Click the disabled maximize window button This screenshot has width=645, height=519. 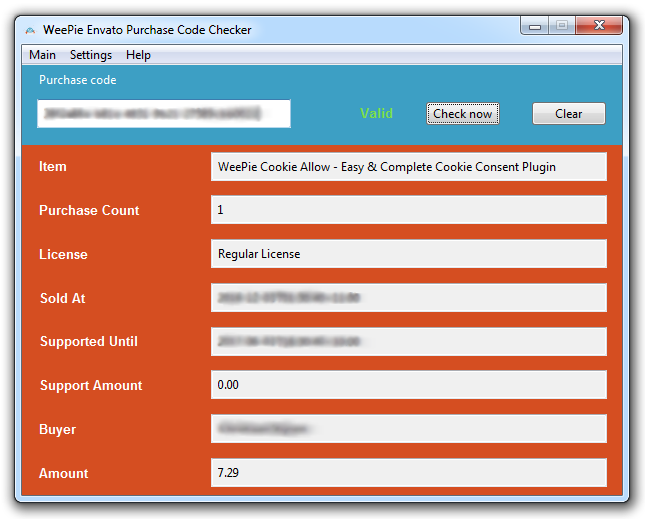[562, 26]
